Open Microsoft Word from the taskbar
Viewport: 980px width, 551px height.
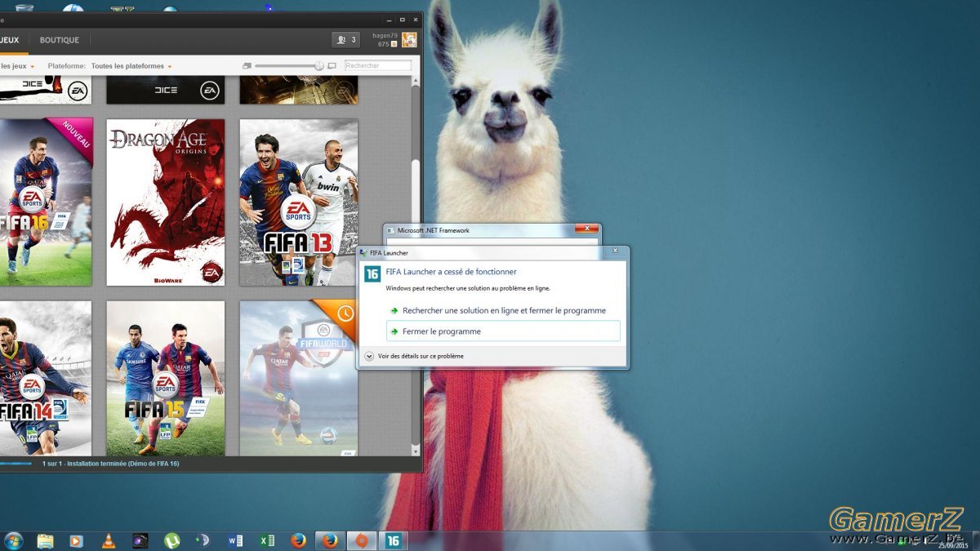pos(235,540)
